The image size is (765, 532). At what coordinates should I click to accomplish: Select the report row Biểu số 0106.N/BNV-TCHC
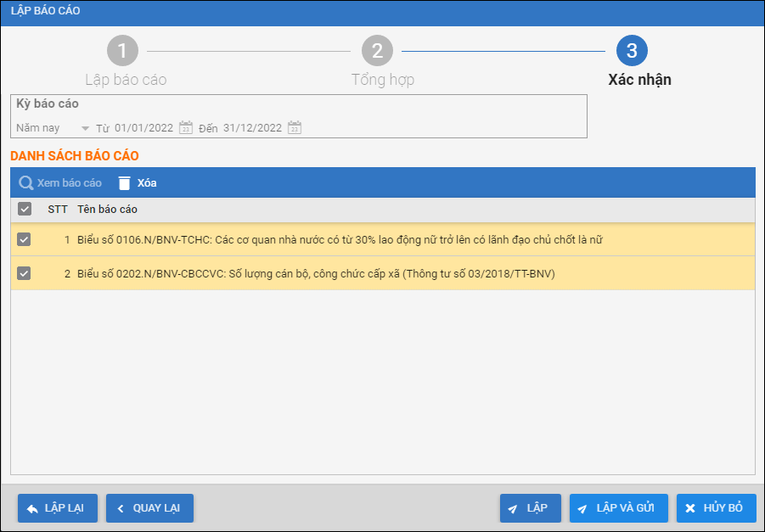tap(340, 240)
